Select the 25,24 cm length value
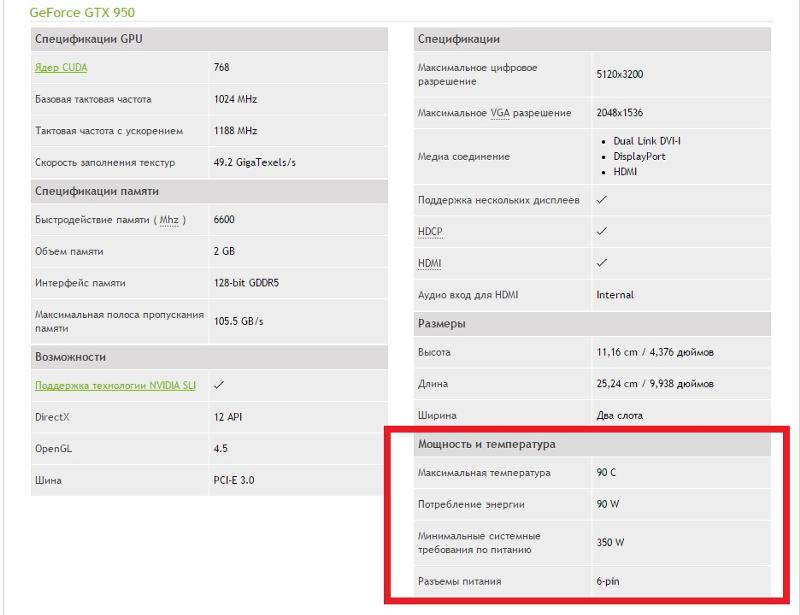Image resolution: width=800 pixels, height=615 pixels. (x=655, y=384)
